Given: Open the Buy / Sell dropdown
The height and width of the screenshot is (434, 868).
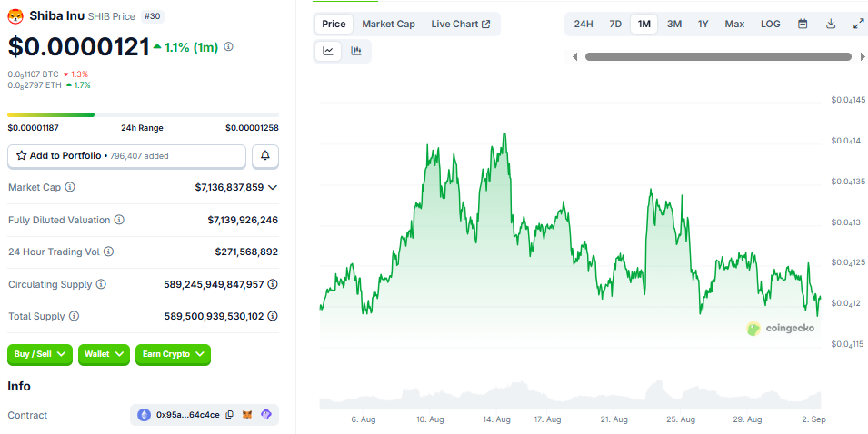Looking at the screenshot, I should (x=40, y=354).
